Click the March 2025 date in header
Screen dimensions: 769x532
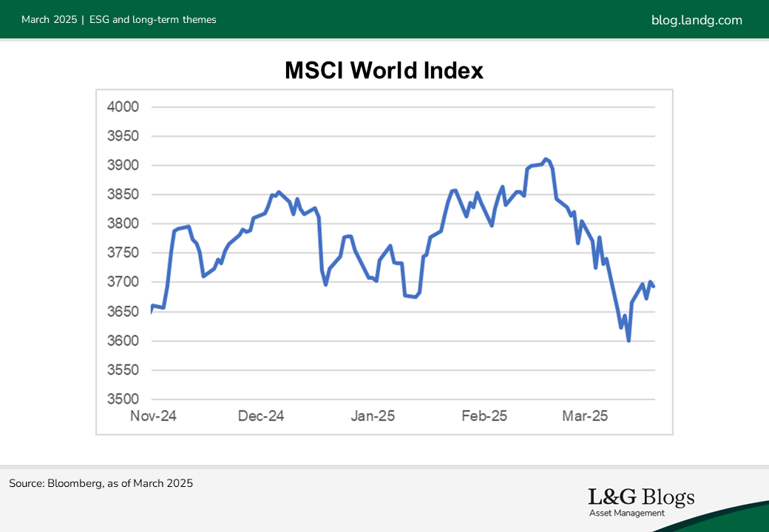(49, 20)
